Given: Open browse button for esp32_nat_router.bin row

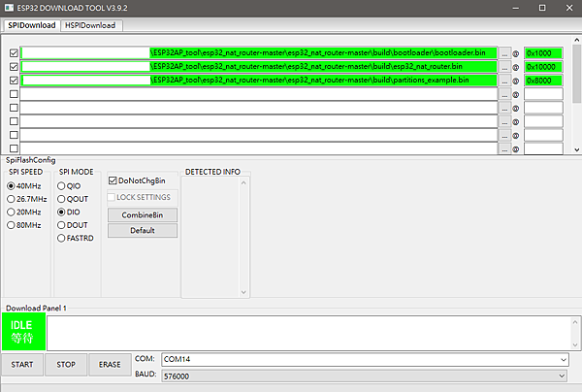Looking at the screenshot, I should point(504,67).
